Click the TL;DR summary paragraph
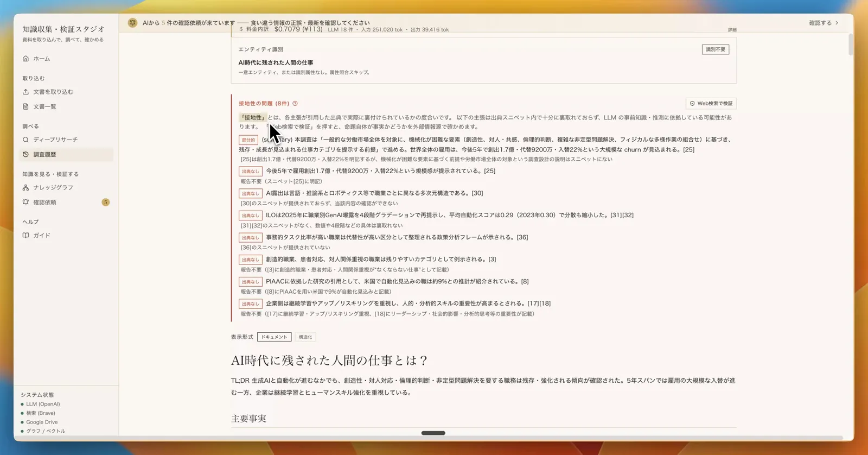Screen dimensions: 868x455 pos(483,387)
